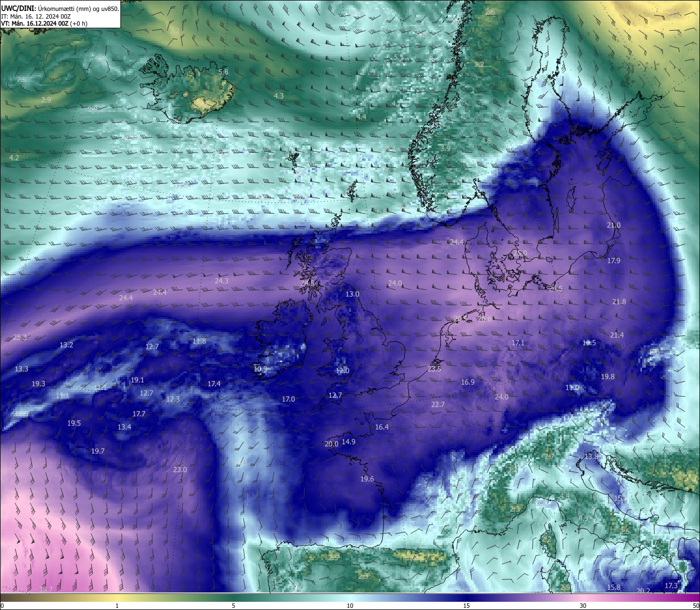Click the map value "19.5"
700x610 pixels.
point(74,423)
